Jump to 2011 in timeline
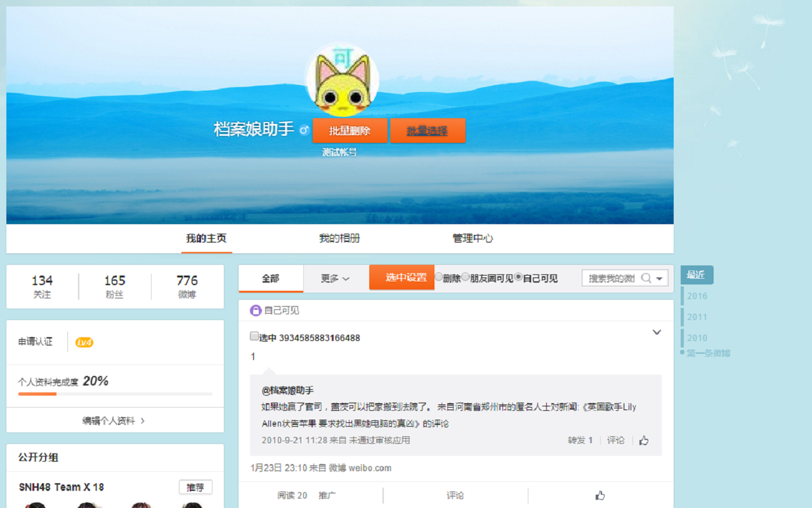 coord(697,317)
